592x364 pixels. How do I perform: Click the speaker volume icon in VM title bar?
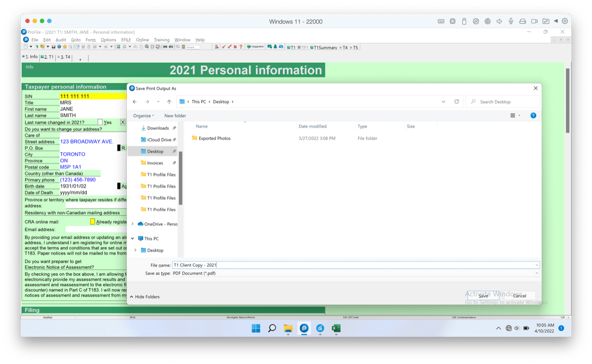coord(499,21)
